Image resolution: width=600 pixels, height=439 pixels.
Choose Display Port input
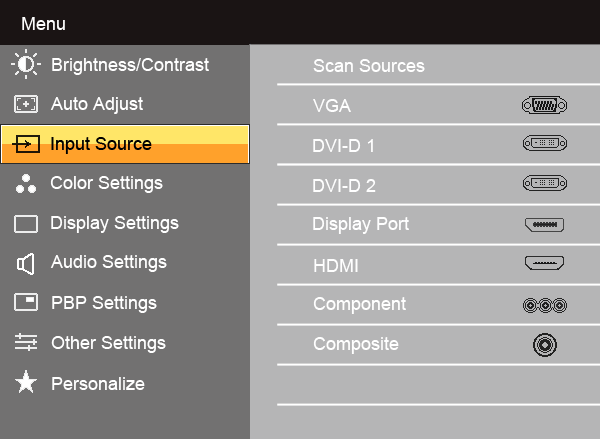tap(361, 224)
